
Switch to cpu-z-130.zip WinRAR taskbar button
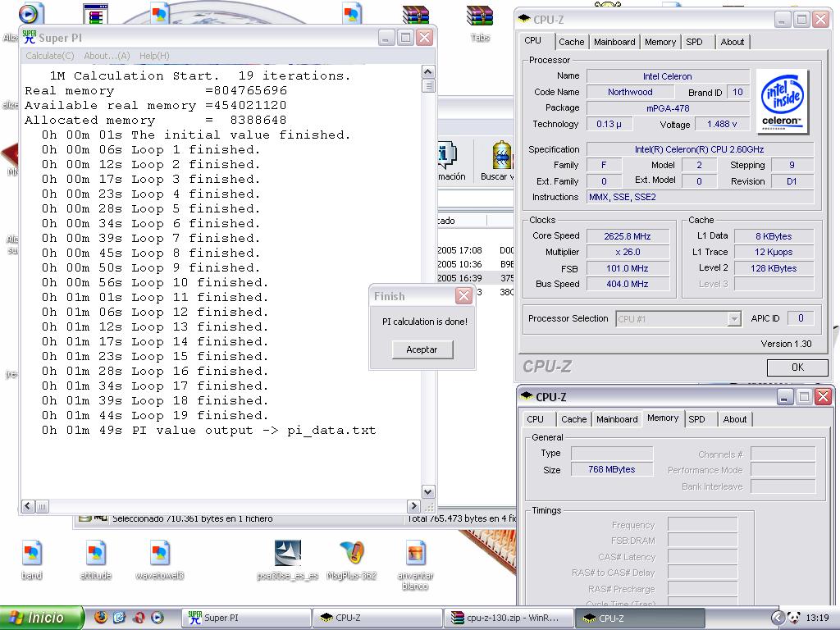(x=508, y=618)
